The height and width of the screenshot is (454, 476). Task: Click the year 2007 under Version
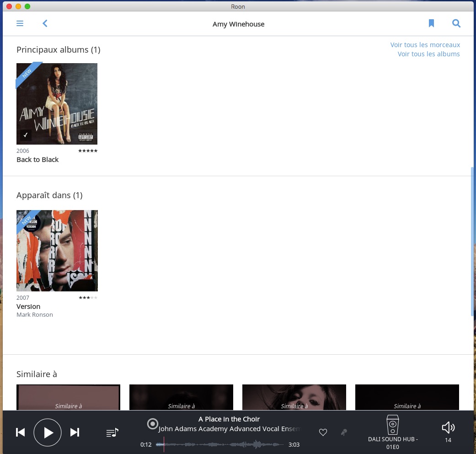[x=23, y=298]
